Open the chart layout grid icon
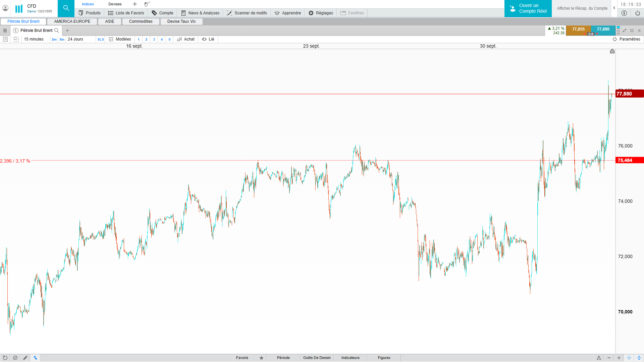Image resolution: width=644 pixels, height=362 pixels. point(16,39)
